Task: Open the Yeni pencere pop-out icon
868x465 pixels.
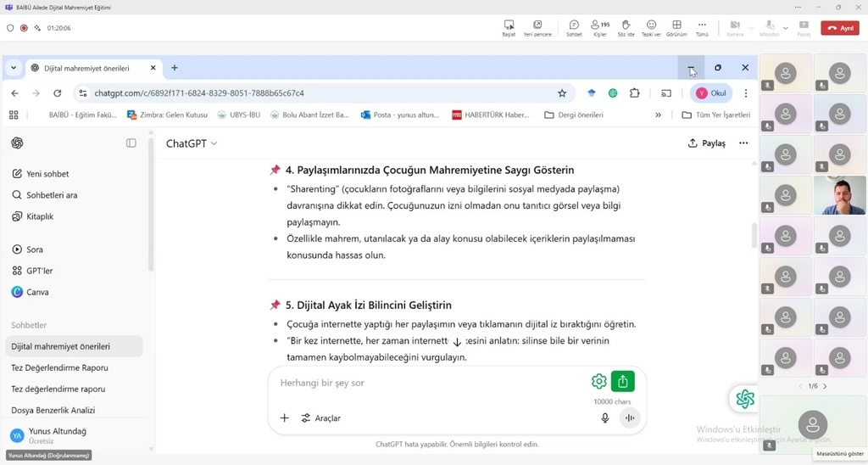Action: 537,28
